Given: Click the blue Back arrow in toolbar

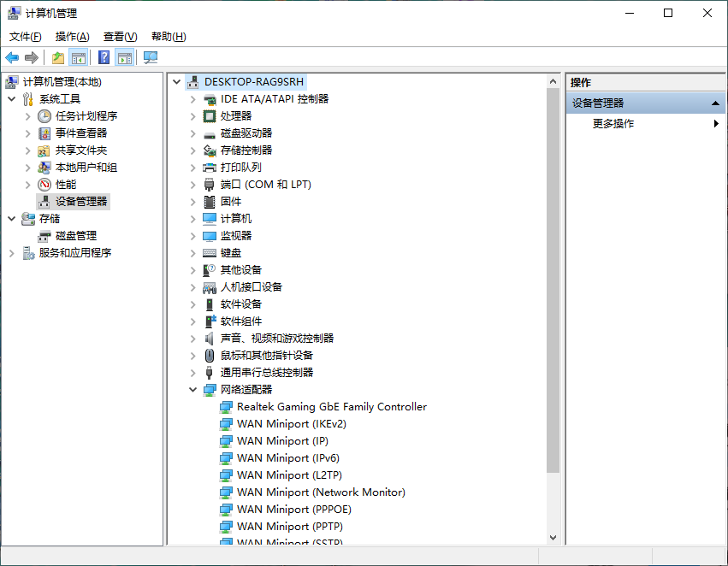Looking at the screenshot, I should click(12, 57).
